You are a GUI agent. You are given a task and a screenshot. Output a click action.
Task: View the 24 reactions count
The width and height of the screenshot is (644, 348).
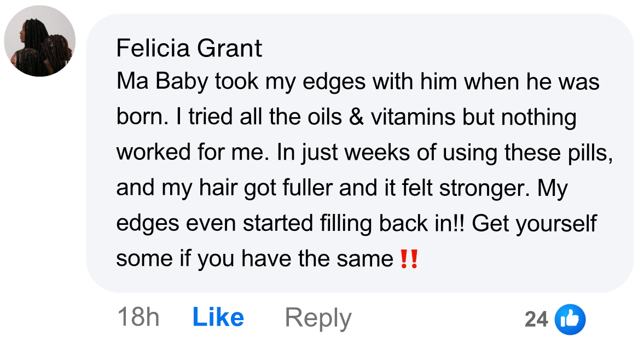tap(536, 319)
